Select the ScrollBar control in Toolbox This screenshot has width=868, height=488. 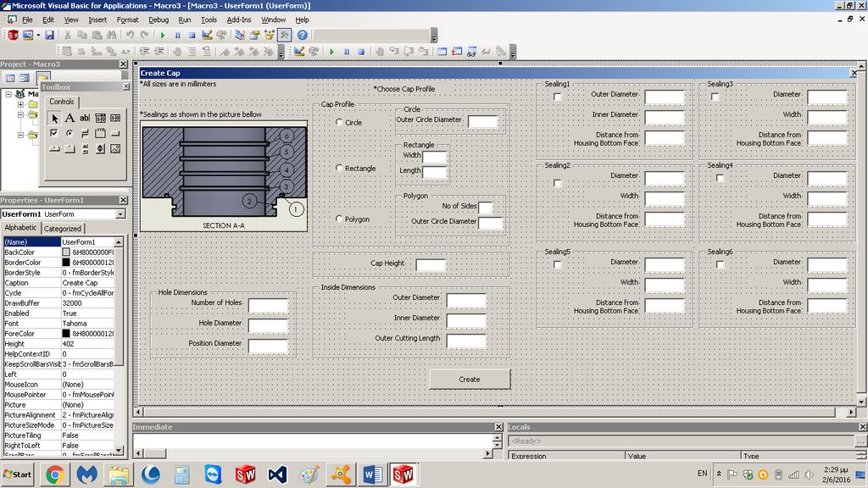(85, 149)
